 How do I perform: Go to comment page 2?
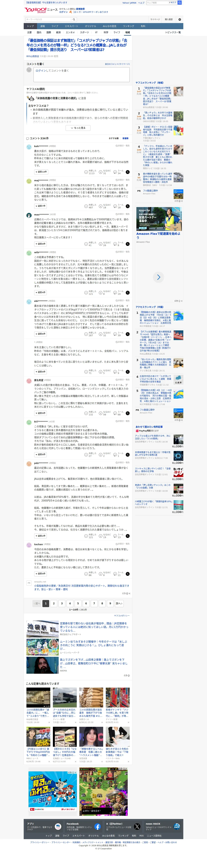click(x=54, y=604)
